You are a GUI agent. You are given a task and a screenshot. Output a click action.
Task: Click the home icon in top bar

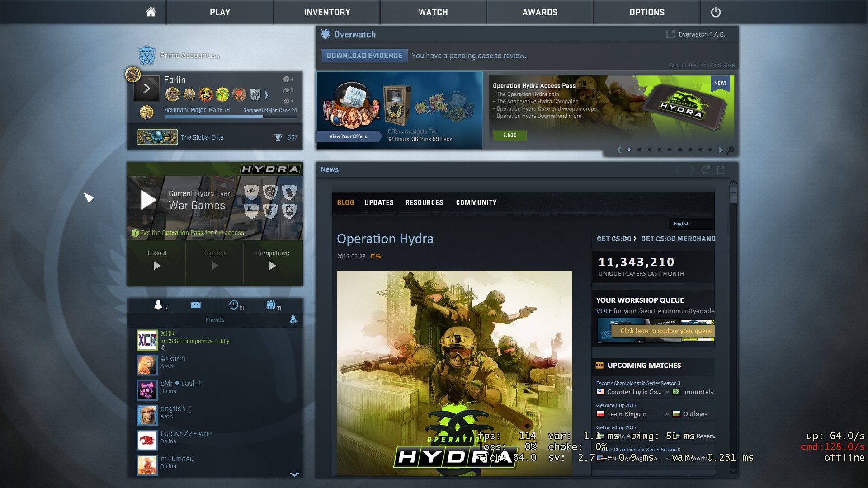151,12
